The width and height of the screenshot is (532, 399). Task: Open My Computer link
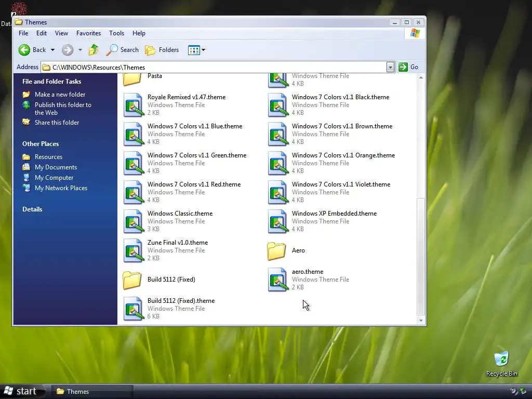click(x=54, y=178)
